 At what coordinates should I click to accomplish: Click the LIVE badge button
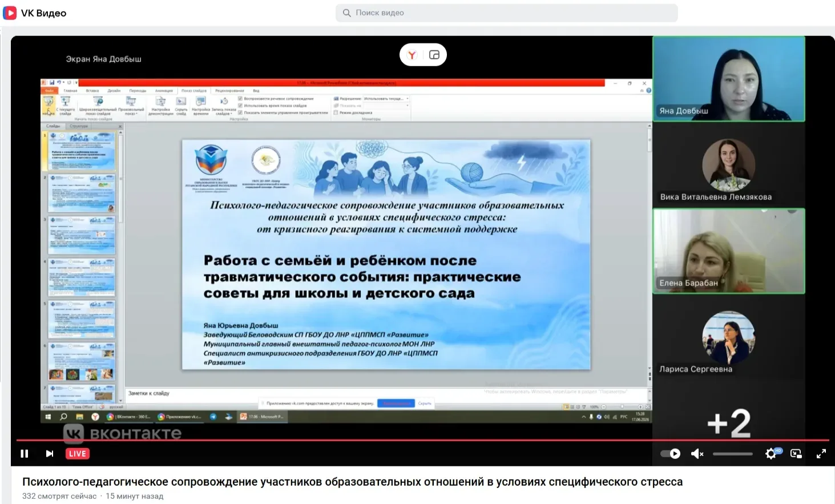point(78,454)
